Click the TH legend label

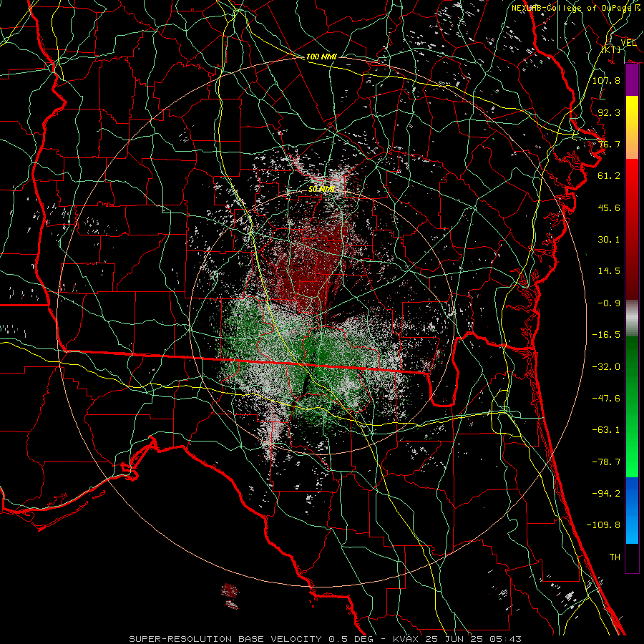pos(615,557)
